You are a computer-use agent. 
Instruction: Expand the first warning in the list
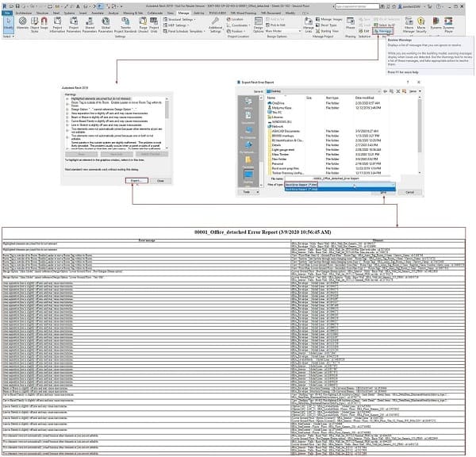click(x=67, y=98)
